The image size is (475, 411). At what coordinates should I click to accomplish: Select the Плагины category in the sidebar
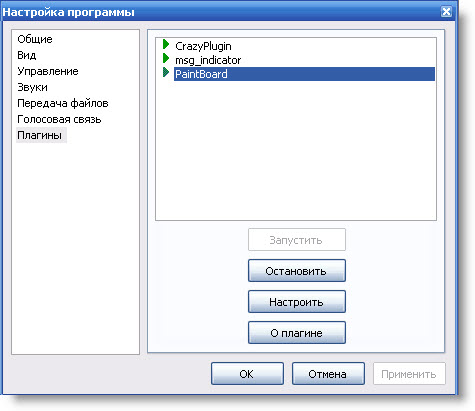pyautogui.click(x=41, y=135)
